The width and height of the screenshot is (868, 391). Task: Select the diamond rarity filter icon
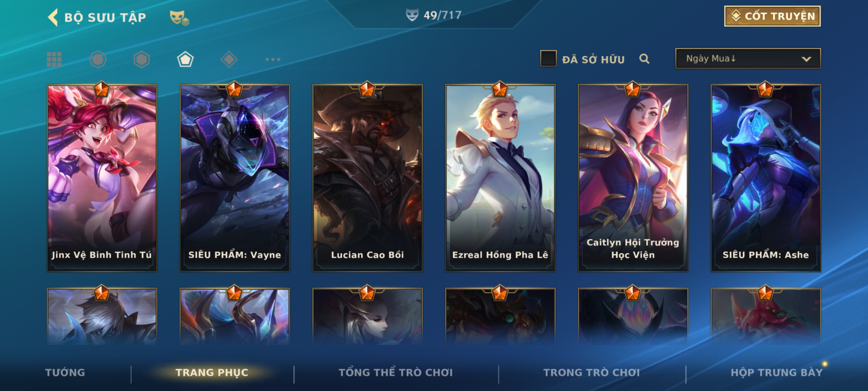click(229, 59)
